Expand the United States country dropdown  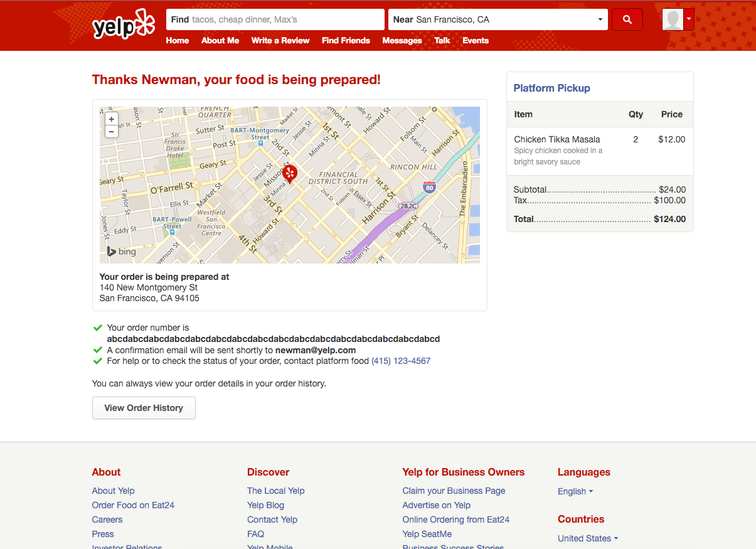588,538
